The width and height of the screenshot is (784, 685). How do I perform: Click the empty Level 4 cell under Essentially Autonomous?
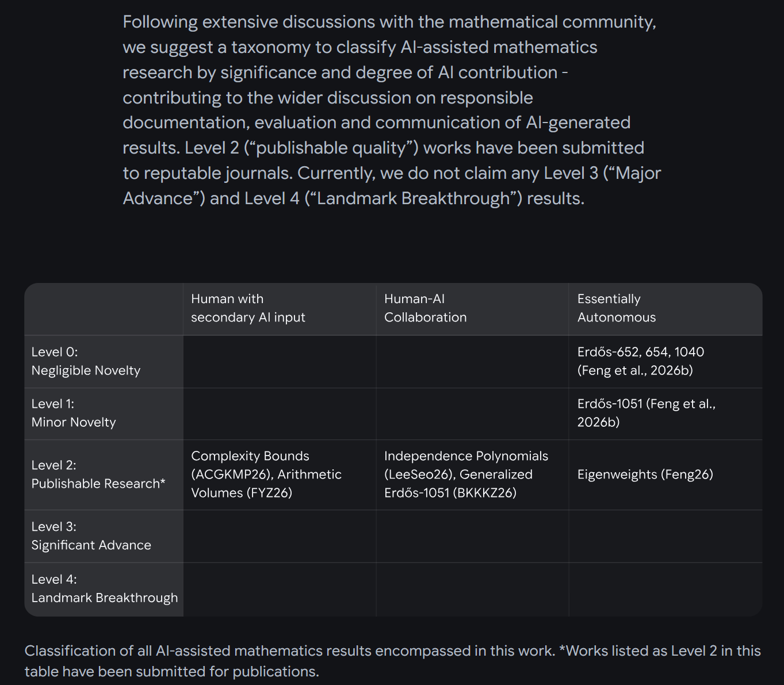point(665,589)
